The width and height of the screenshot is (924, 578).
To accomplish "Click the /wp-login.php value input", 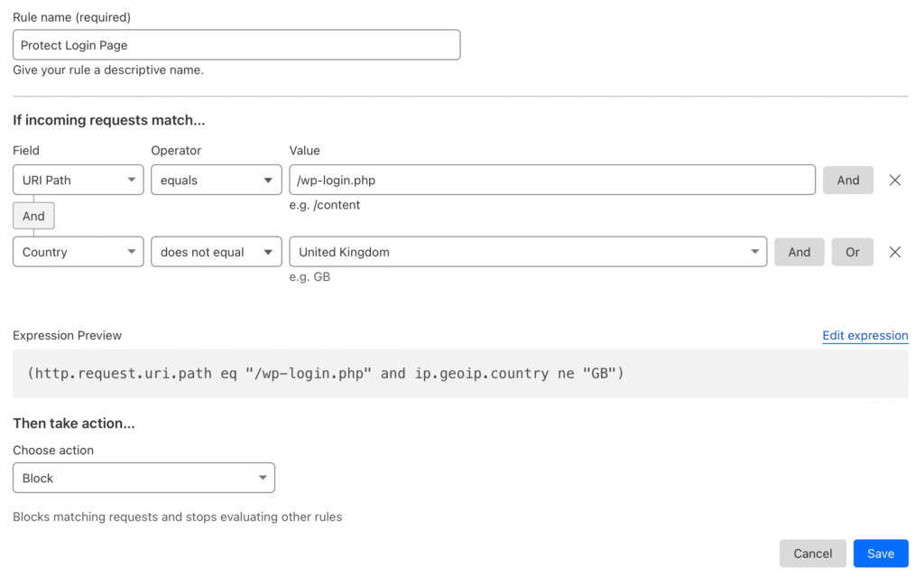I will 552,180.
